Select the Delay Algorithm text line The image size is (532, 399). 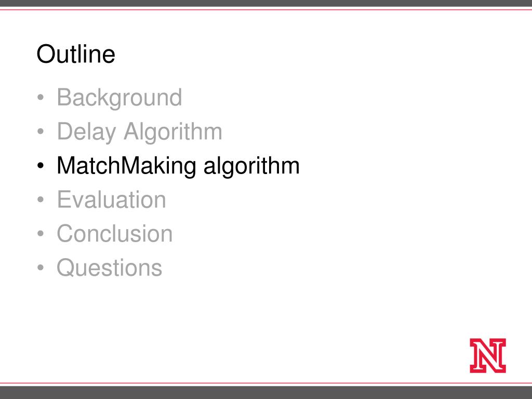[x=139, y=131]
